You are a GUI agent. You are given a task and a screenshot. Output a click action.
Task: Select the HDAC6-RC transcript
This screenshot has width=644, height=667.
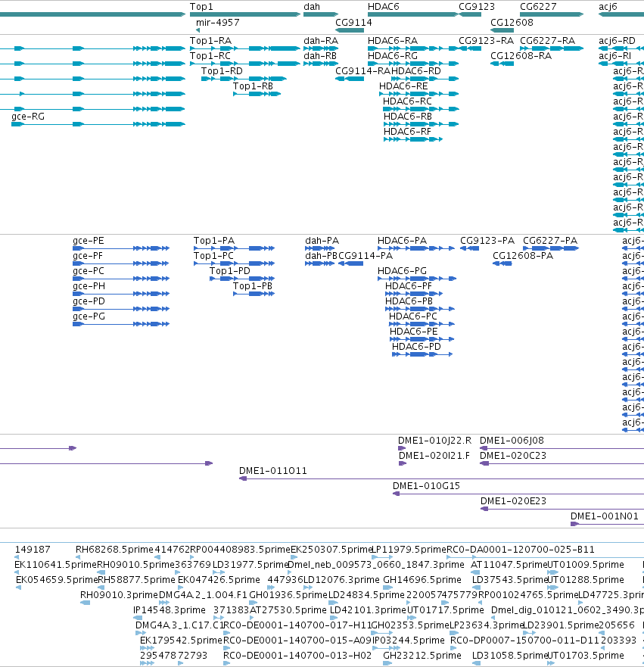tap(421, 109)
